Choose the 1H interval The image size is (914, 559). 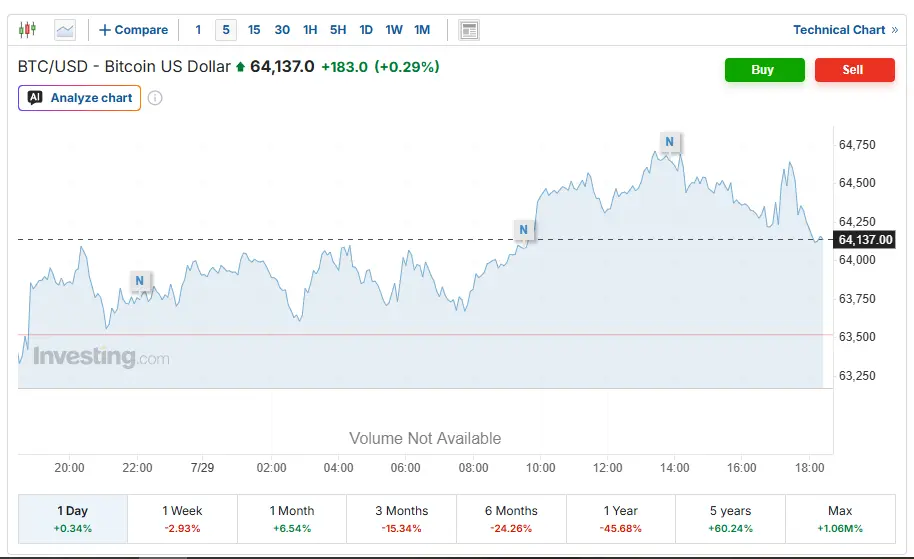[x=310, y=30]
